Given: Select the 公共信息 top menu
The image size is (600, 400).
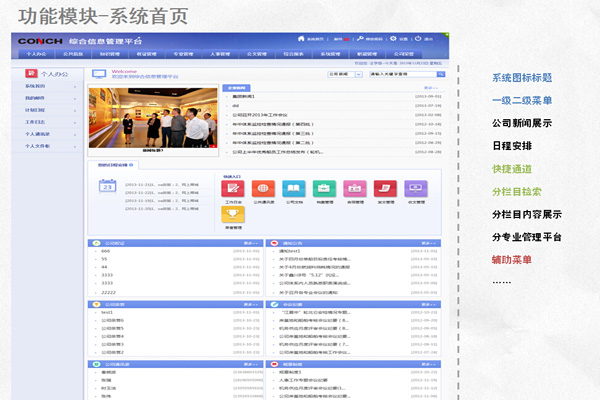Looking at the screenshot, I should 73,54.
